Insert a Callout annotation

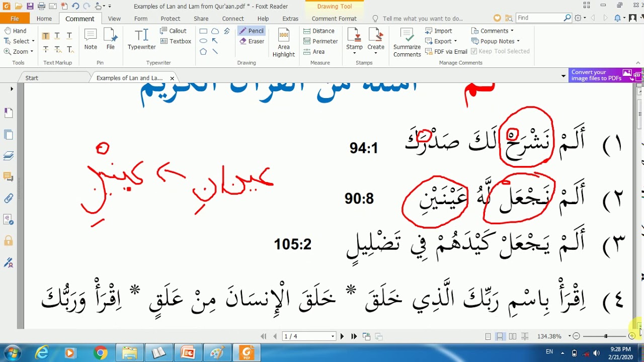pyautogui.click(x=173, y=31)
